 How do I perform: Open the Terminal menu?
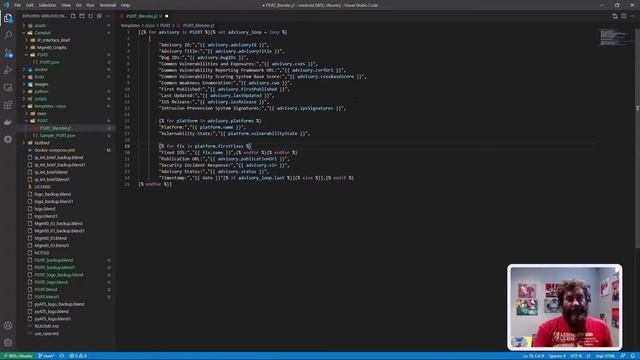(x=107, y=5)
